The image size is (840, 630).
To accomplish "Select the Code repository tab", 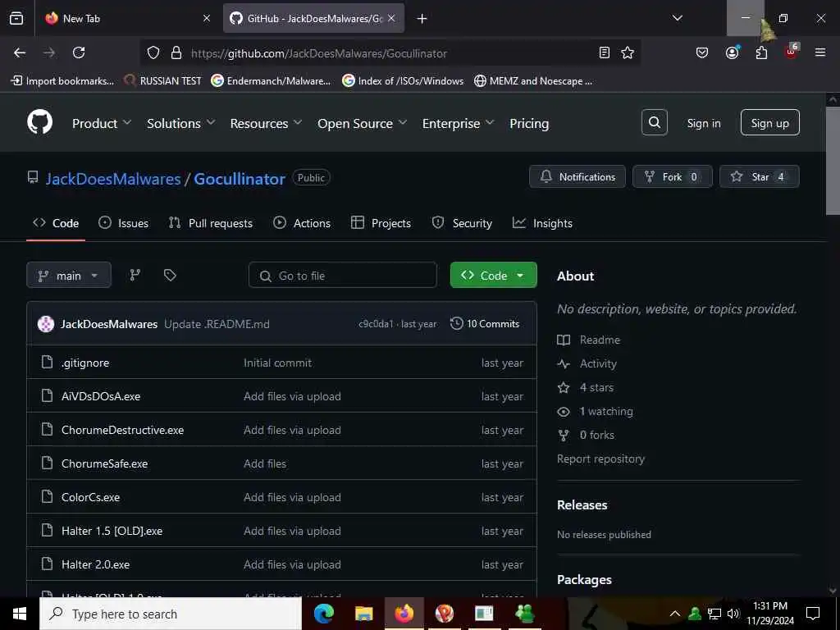I will pyautogui.click(x=56, y=223).
